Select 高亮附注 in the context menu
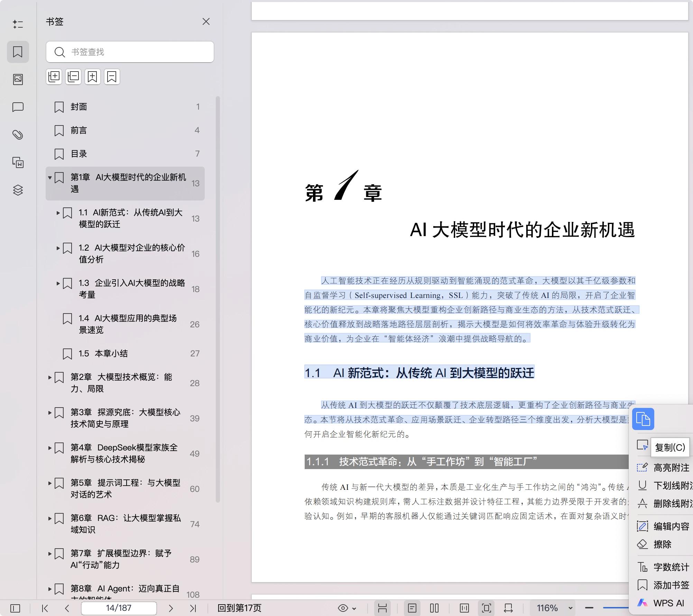Screen dimensions: 693x616 tap(670, 467)
